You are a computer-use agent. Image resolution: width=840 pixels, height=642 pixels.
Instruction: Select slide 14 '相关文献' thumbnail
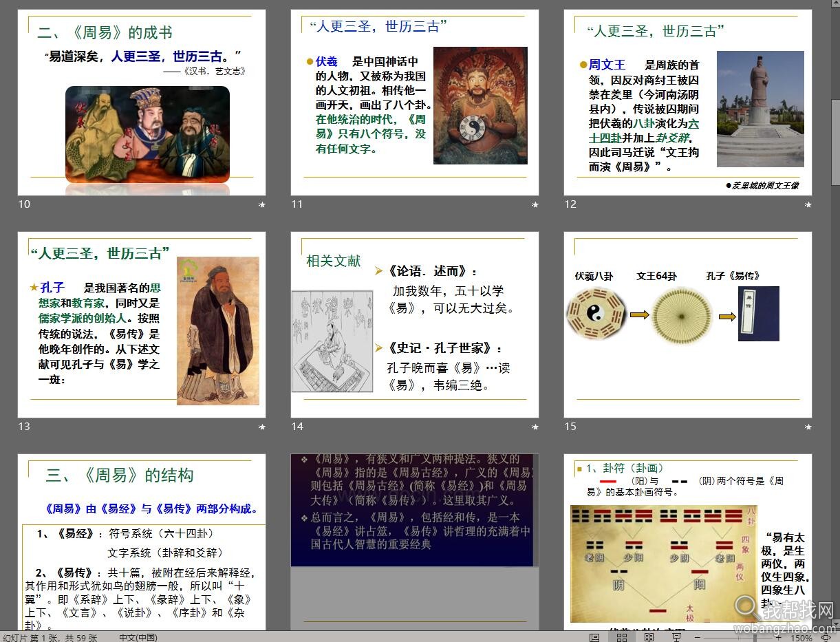pyautogui.click(x=415, y=325)
